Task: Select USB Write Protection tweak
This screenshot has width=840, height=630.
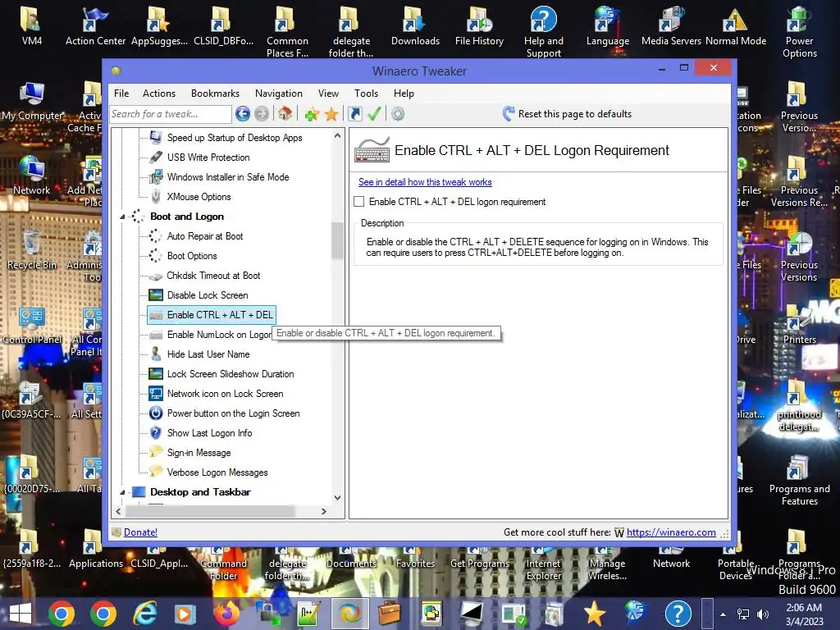Action: tap(208, 157)
